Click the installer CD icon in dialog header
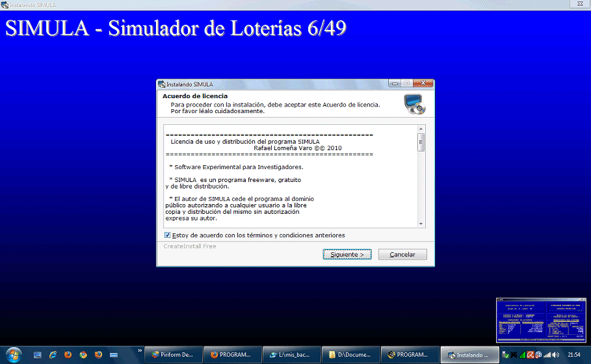 coord(415,104)
